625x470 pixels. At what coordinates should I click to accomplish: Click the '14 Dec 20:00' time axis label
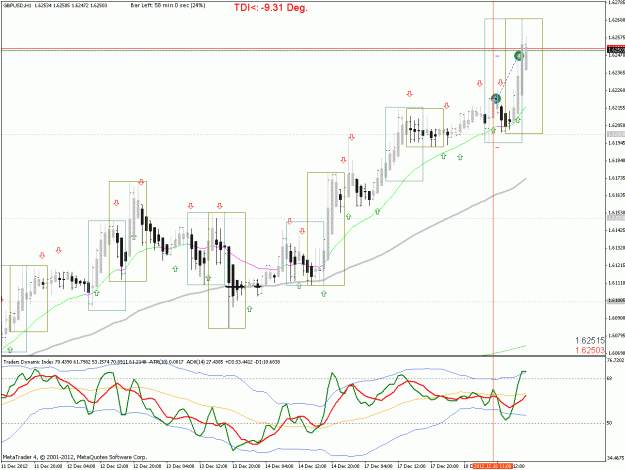(x=345, y=466)
